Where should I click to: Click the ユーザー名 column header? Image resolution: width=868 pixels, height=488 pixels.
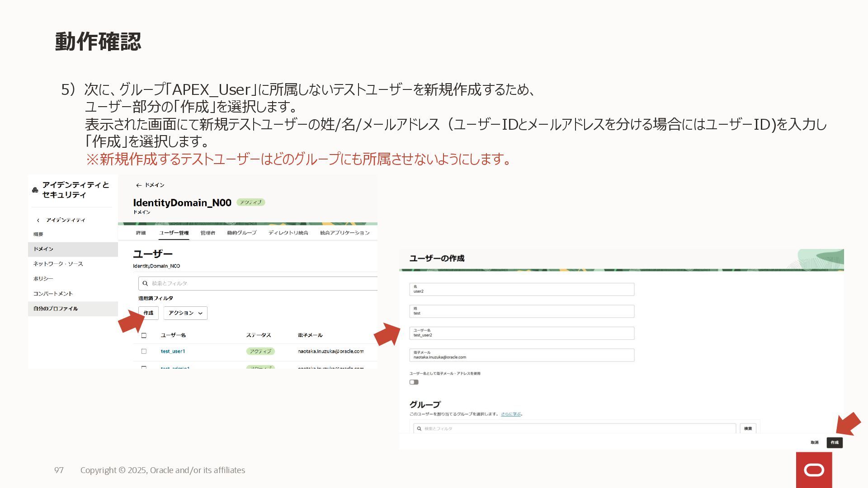tap(173, 335)
